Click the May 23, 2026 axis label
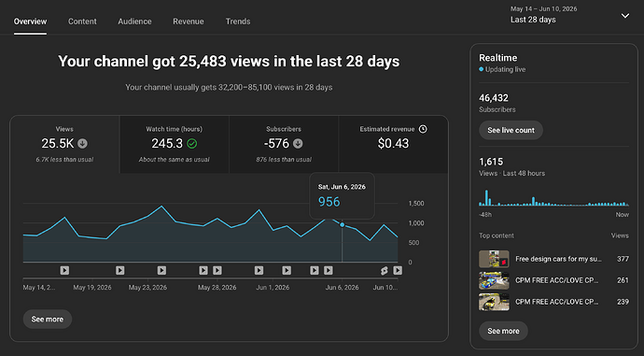The image size is (644, 356). click(147, 288)
